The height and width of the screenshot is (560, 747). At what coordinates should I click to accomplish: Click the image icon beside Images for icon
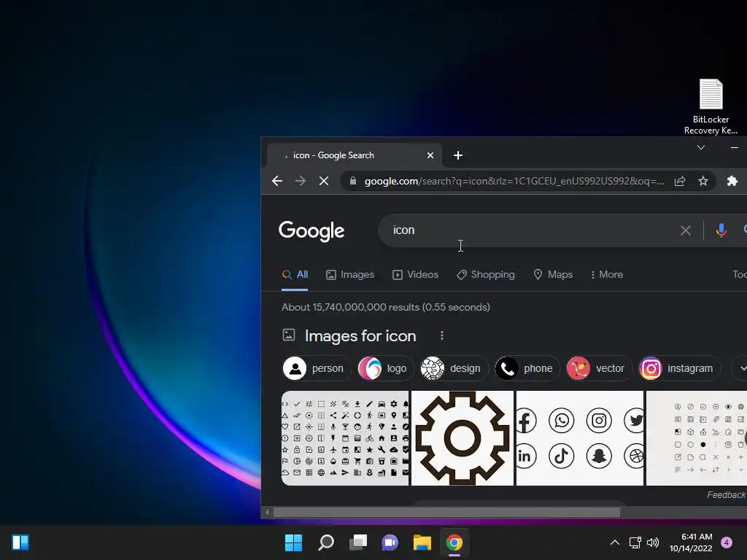click(289, 335)
